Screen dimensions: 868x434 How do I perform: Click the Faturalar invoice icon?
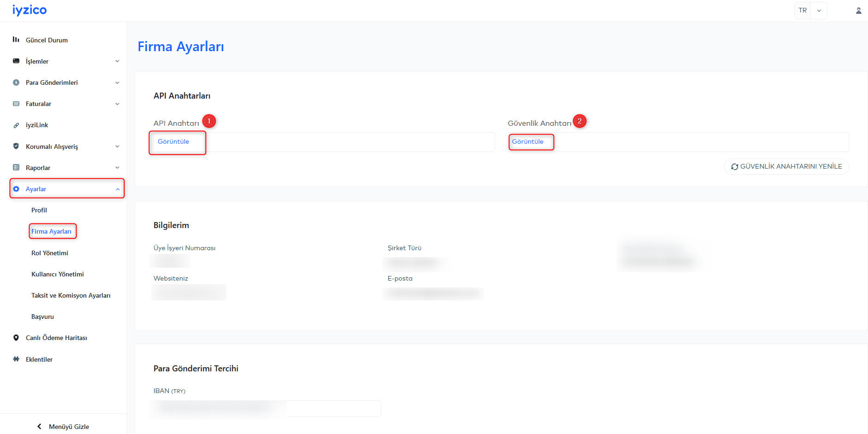click(x=16, y=104)
